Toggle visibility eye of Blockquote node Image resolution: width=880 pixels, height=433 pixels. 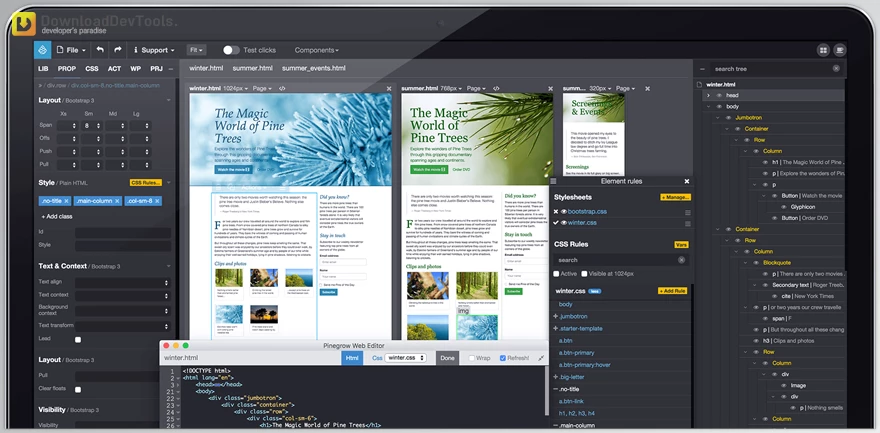point(756,262)
